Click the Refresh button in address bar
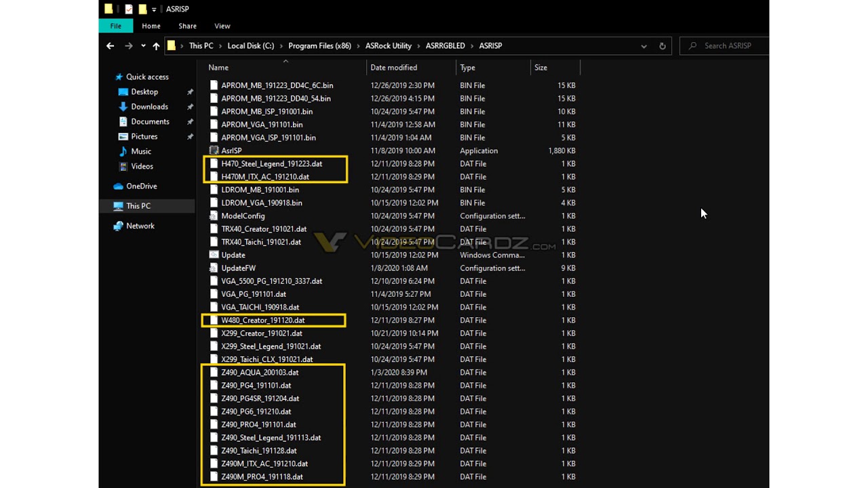 pyautogui.click(x=663, y=46)
